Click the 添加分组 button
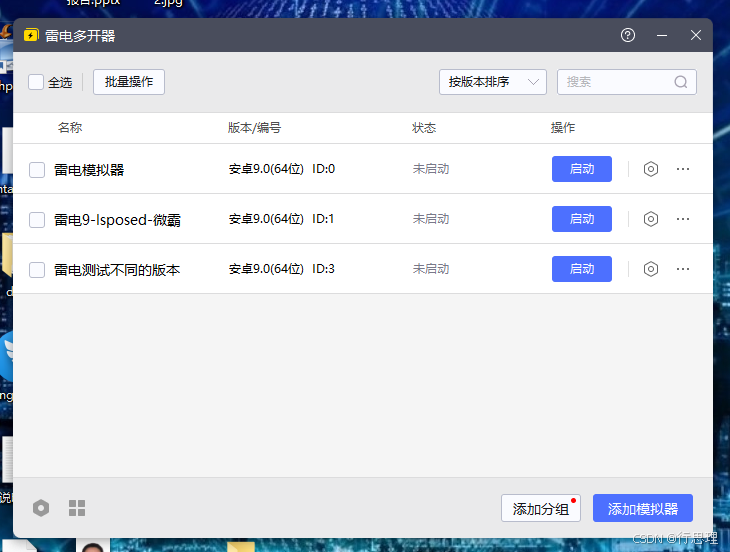 541,508
